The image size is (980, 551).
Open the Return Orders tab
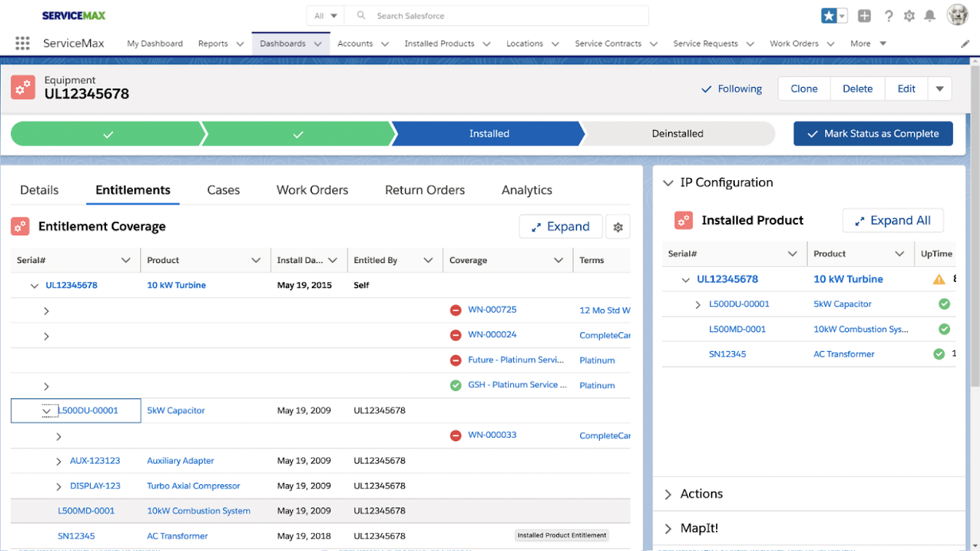pyautogui.click(x=425, y=190)
